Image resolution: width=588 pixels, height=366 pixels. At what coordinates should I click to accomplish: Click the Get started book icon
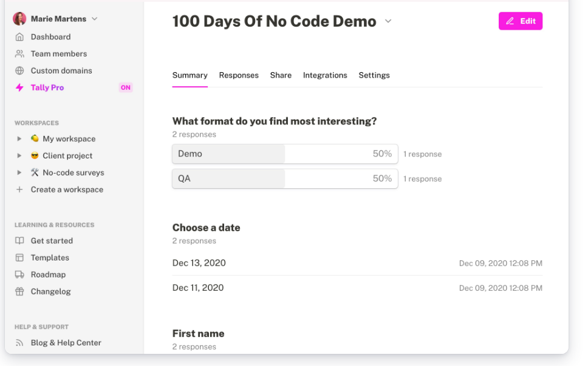(x=19, y=241)
